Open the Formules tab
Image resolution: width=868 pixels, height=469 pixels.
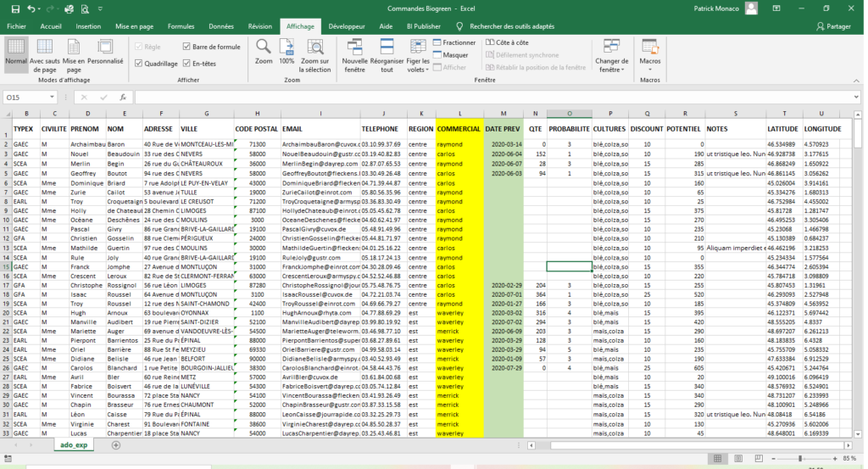(x=181, y=26)
